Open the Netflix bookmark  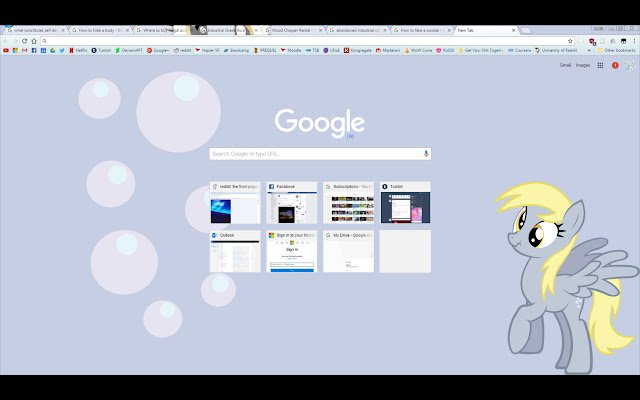pyautogui.click(x=78, y=51)
